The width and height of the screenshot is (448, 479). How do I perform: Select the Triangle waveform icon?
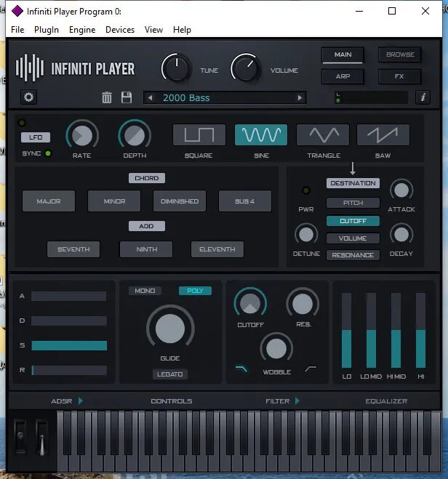click(323, 134)
